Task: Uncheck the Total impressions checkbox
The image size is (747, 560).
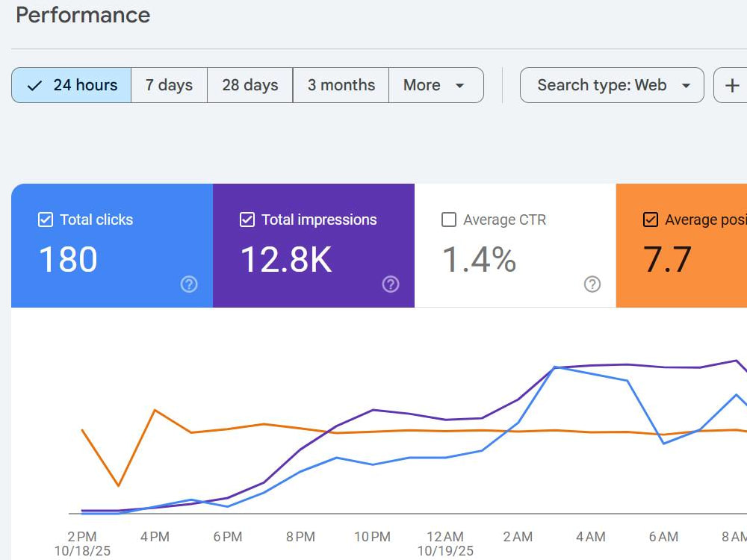Action: click(247, 220)
